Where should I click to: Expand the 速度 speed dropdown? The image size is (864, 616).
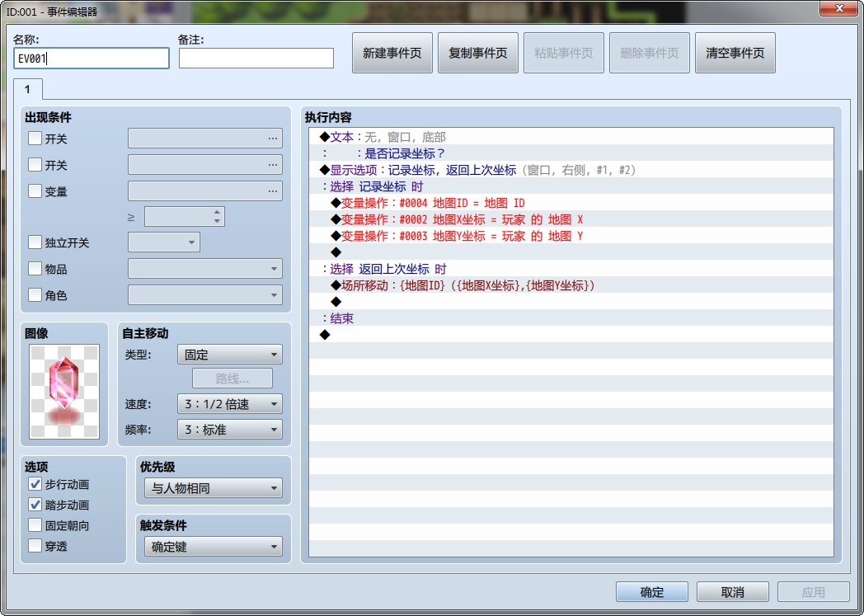click(230, 404)
